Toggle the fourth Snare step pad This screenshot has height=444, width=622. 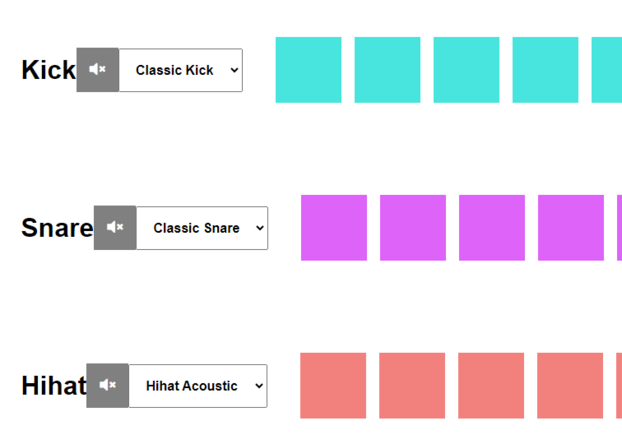coord(571,228)
